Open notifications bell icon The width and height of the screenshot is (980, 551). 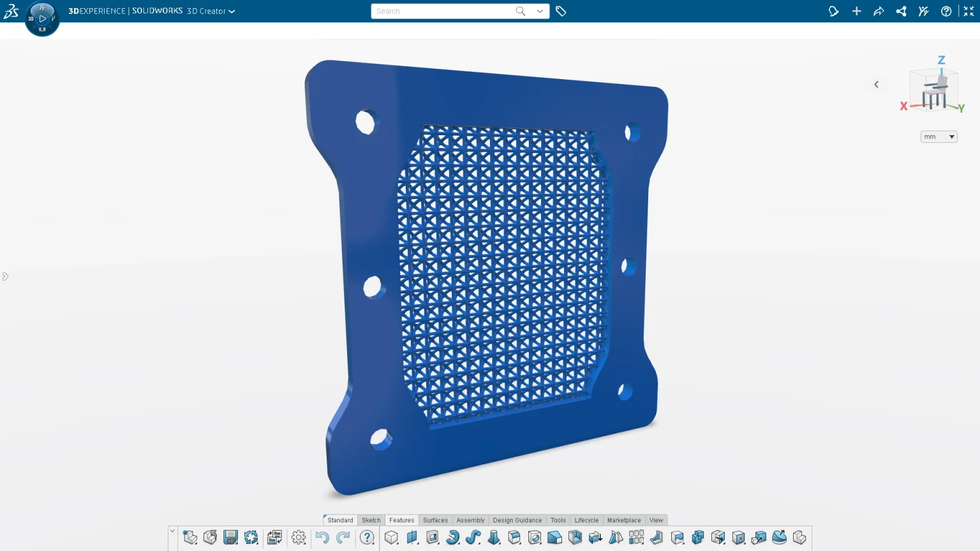(x=833, y=11)
